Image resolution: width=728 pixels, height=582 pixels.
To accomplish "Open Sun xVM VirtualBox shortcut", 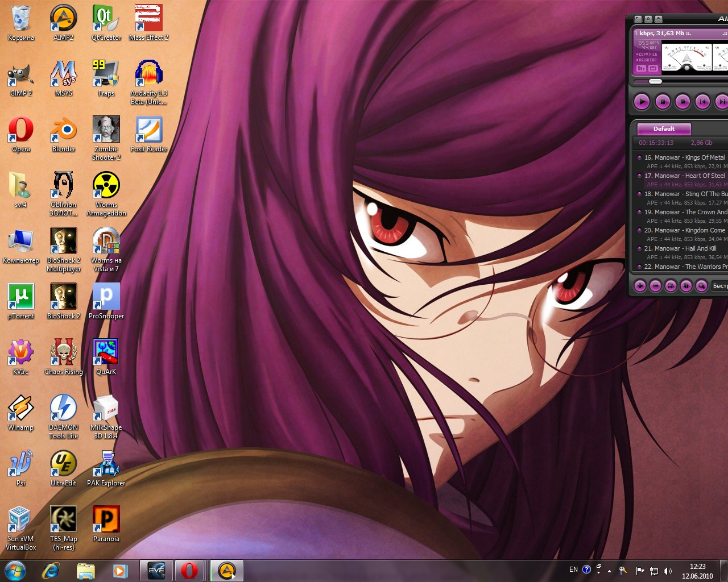I will (x=21, y=528).
